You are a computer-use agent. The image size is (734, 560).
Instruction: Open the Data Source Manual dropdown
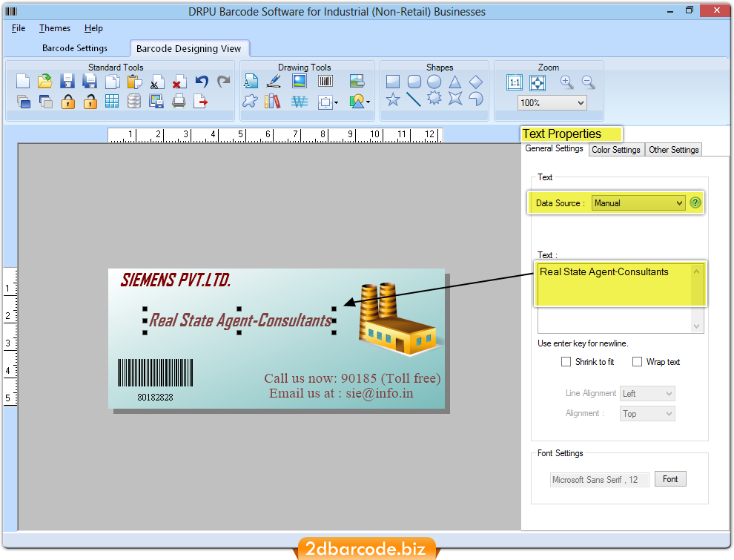click(638, 203)
